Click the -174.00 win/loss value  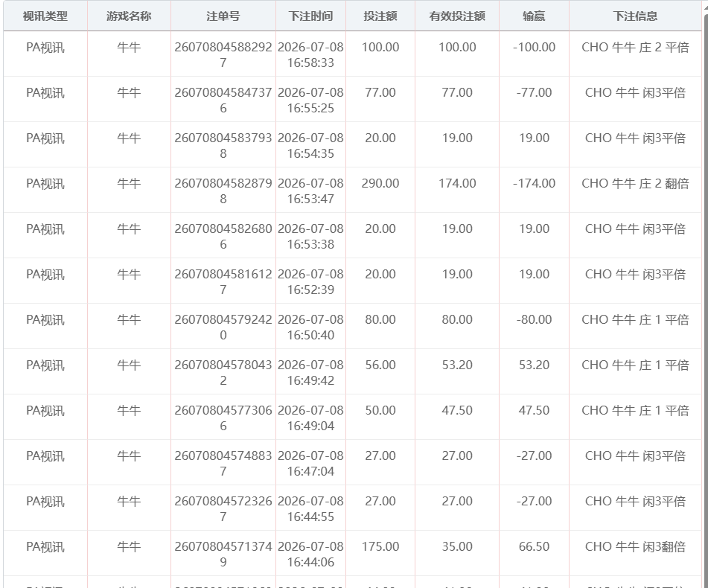tap(534, 183)
